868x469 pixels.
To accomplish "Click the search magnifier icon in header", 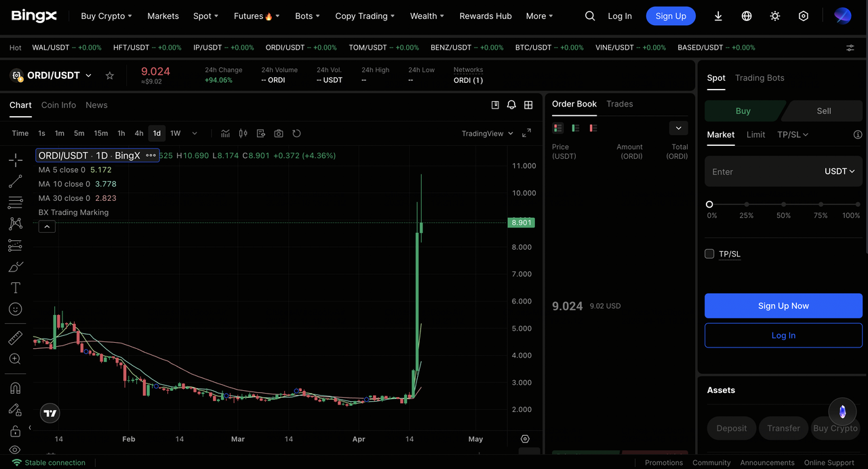I will pos(590,16).
